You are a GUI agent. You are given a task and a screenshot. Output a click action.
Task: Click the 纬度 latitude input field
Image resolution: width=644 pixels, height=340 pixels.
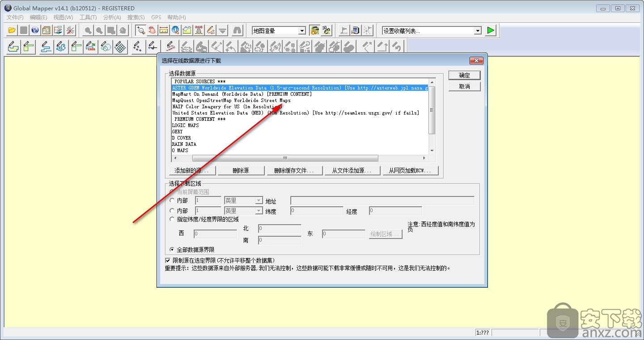pos(317,210)
